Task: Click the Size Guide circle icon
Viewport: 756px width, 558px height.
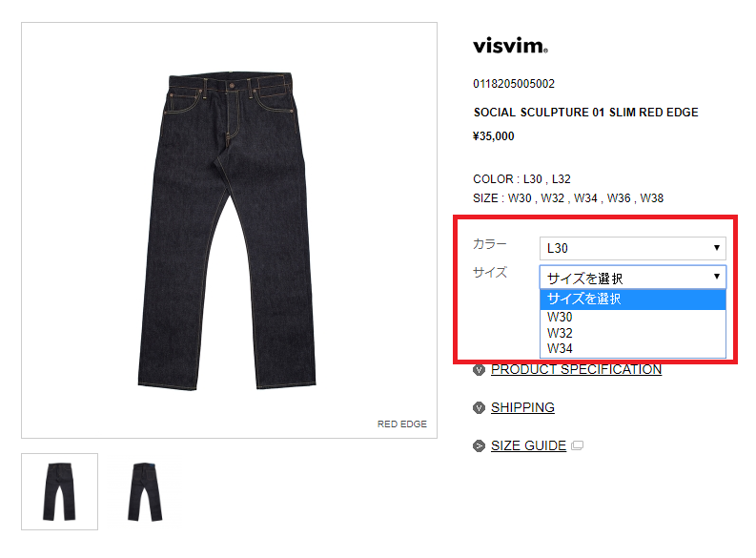Action: click(479, 446)
